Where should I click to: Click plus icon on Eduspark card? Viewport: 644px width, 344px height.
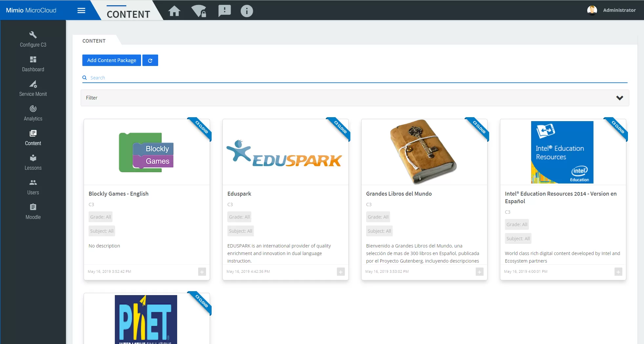(341, 272)
